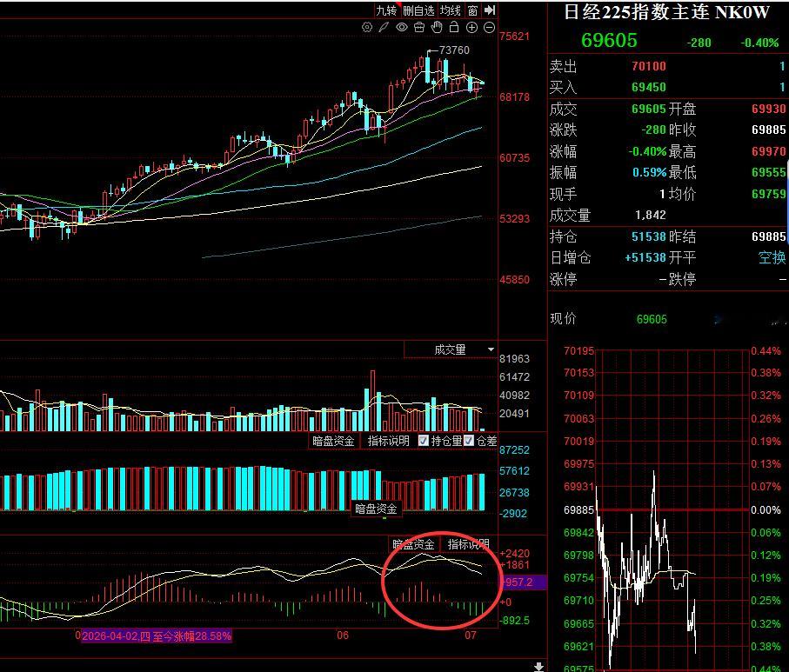Click the 73760 high price label
Screen dimensions: 789x672
[454, 50]
